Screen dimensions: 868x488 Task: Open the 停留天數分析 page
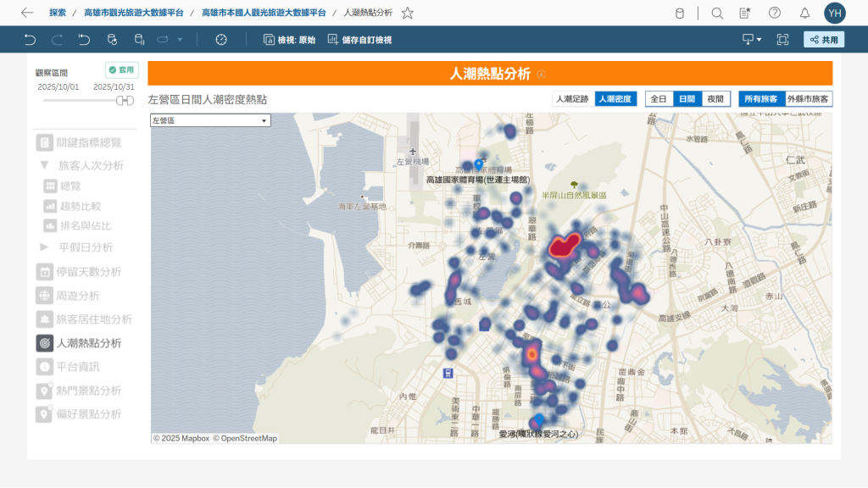[88, 272]
